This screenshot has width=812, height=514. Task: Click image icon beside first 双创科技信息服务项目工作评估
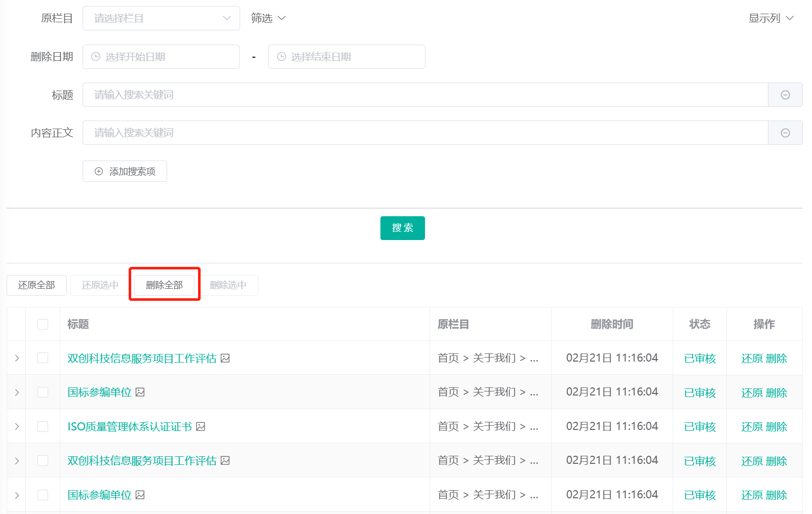[225, 359]
